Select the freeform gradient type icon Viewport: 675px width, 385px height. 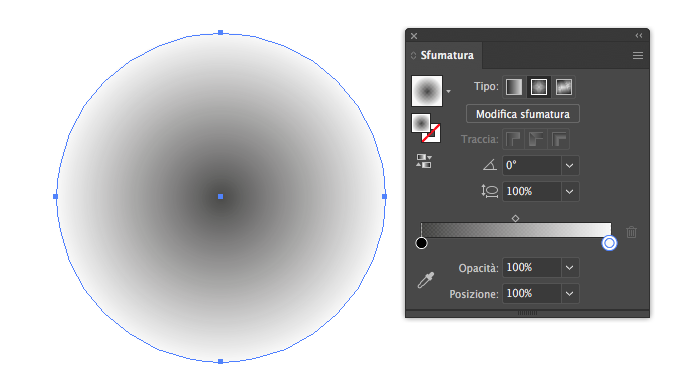[564, 87]
